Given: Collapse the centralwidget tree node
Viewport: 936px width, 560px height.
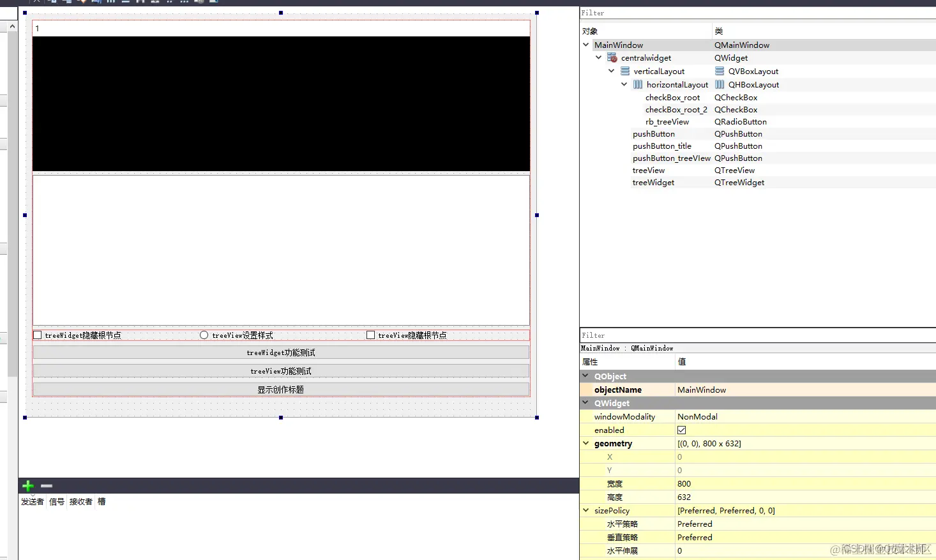Looking at the screenshot, I should coord(599,57).
